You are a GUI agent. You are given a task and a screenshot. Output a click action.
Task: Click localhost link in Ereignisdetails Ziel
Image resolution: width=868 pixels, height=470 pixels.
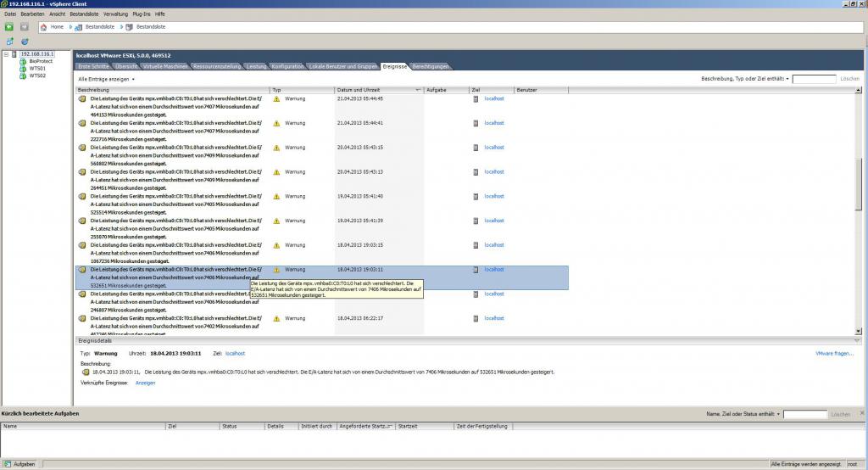tap(235, 354)
